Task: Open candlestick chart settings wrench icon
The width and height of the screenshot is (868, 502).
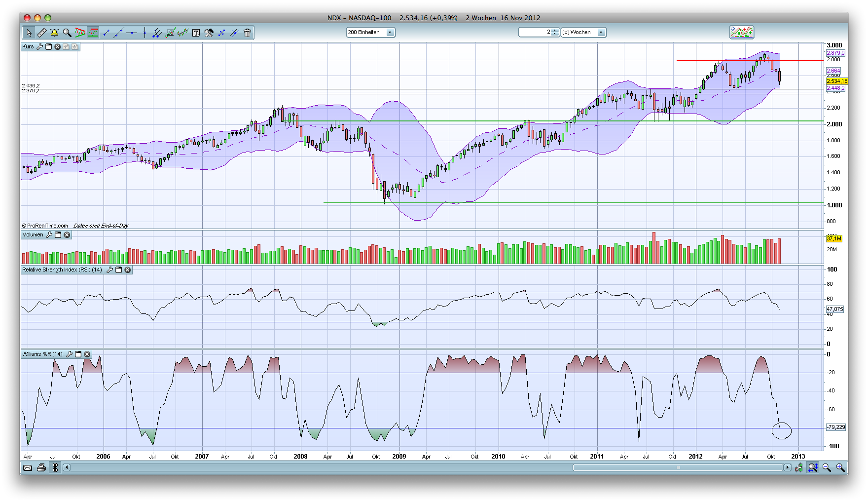Action: (x=799, y=467)
